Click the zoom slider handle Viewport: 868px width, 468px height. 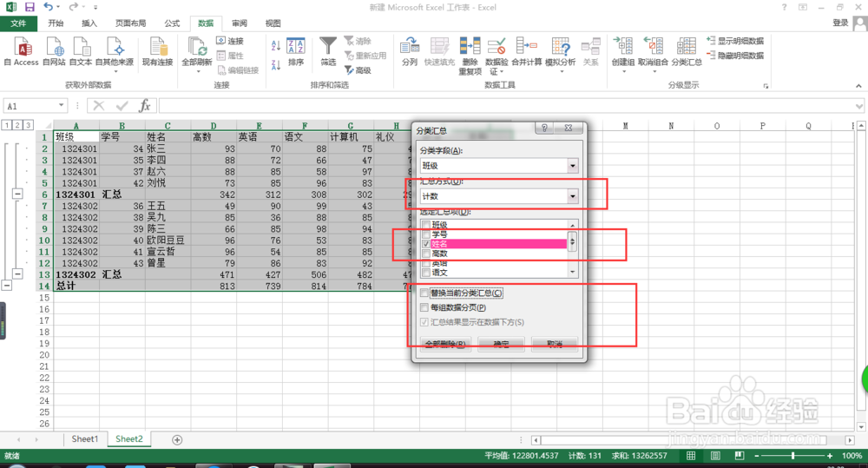(792, 456)
